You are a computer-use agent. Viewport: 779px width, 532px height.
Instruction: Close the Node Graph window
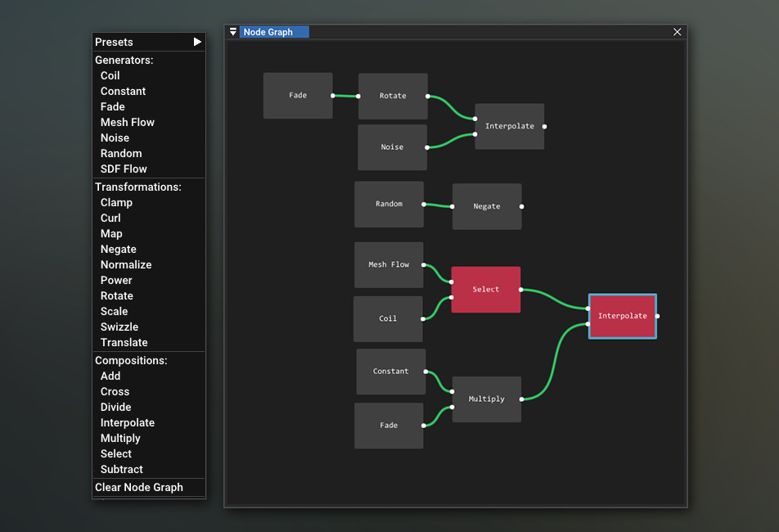677,32
